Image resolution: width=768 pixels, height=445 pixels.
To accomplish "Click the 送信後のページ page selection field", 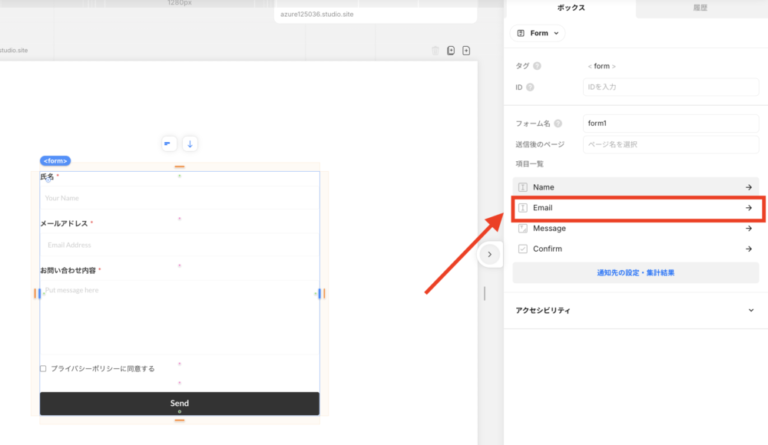I will click(x=670, y=145).
